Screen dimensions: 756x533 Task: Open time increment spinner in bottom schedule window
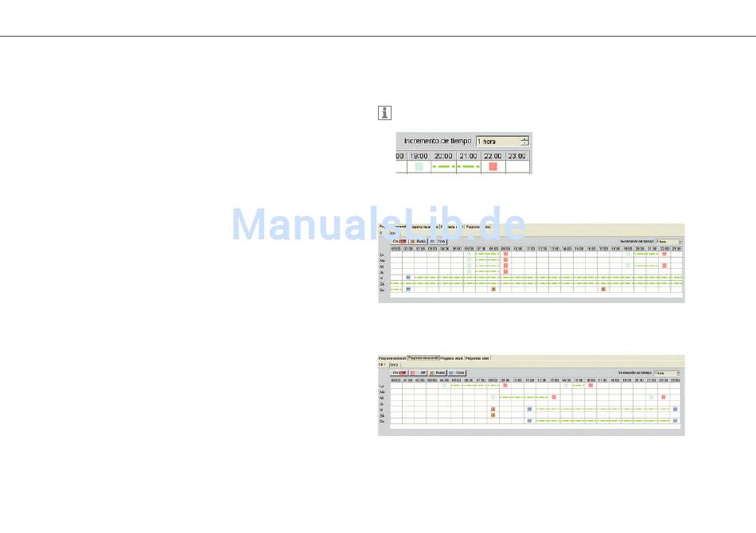pos(677,373)
